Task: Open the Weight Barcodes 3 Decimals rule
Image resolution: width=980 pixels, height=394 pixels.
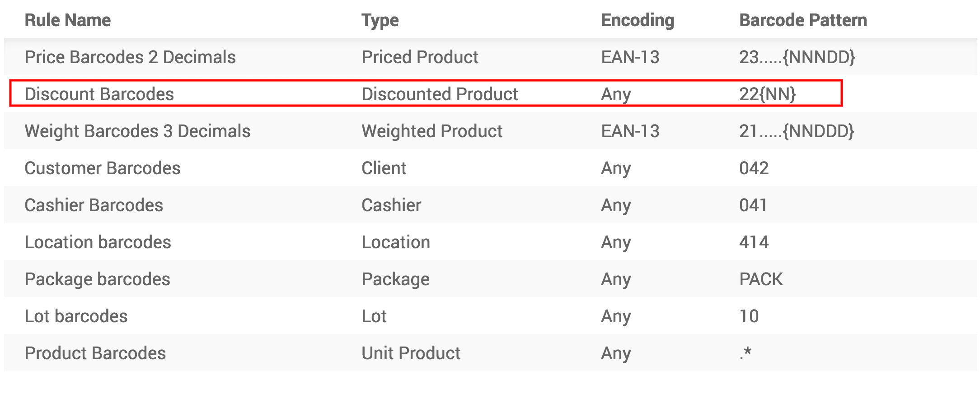Action: pyautogui.click(x=137, y=131)
